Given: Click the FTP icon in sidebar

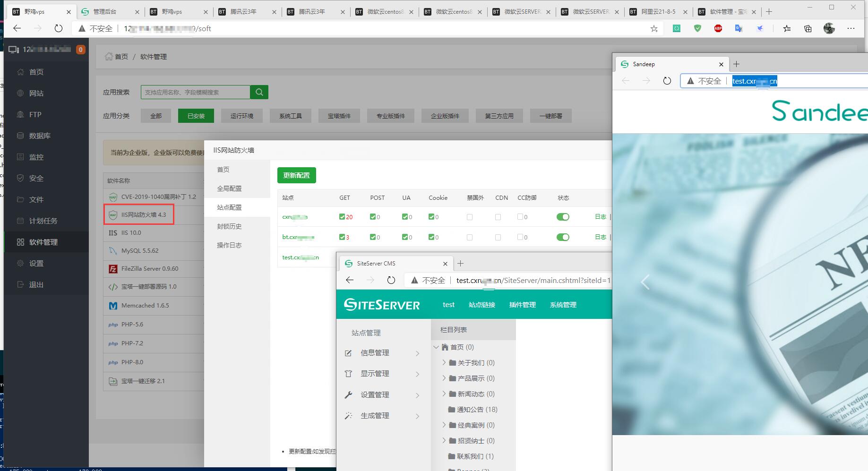Looking at the screenshot, I should coord(20,114).
